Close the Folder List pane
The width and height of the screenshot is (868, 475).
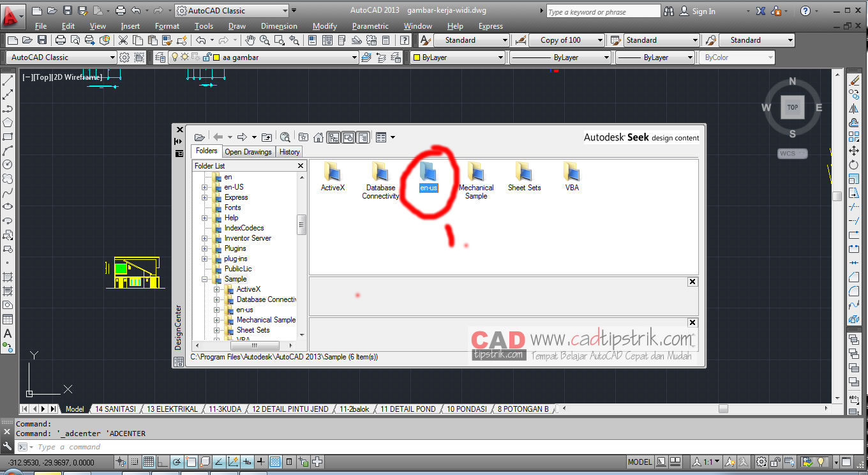[301, 166]
